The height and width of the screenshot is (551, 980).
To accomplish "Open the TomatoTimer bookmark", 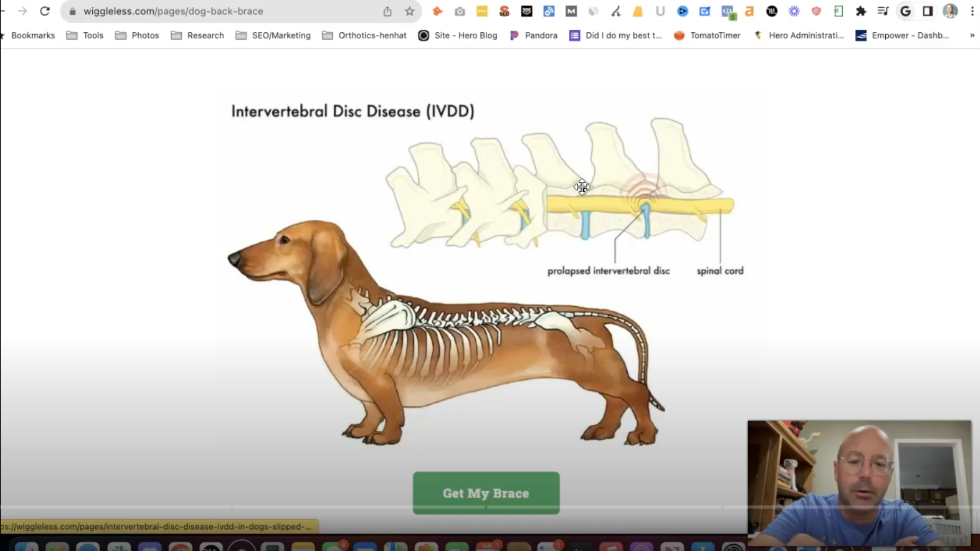I will tap(707, 35).
